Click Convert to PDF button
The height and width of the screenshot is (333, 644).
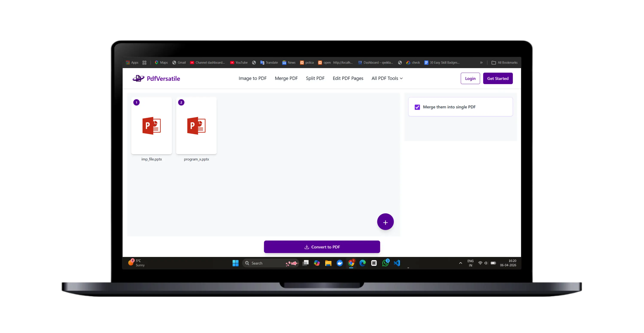pos(322,247)
